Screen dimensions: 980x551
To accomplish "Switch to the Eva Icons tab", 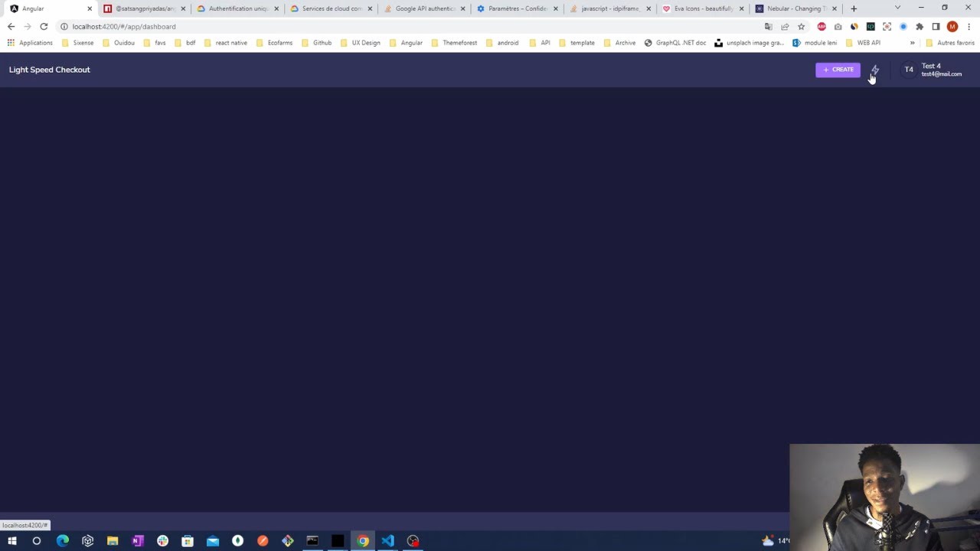I will (x=704, y=8).
